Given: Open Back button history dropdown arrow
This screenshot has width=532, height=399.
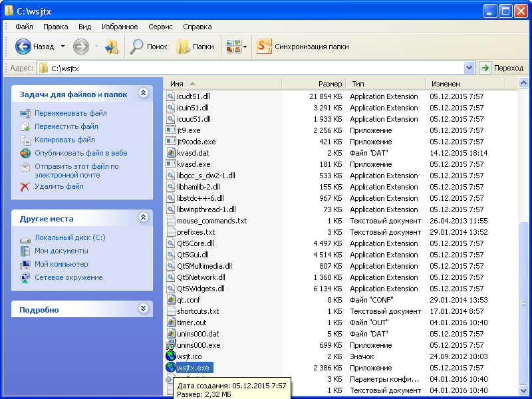Looking at the screenshot, I should click(x=63, y=47).
